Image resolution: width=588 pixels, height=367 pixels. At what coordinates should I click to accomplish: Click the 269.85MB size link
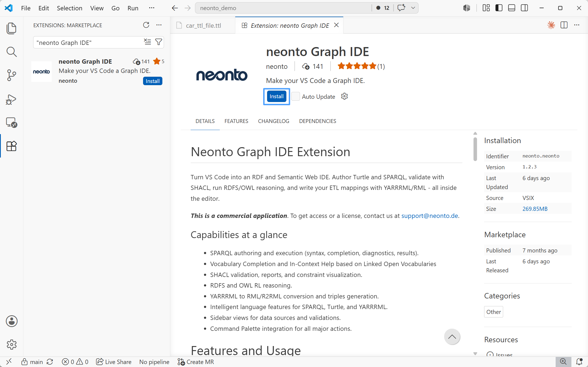point(535,209)
